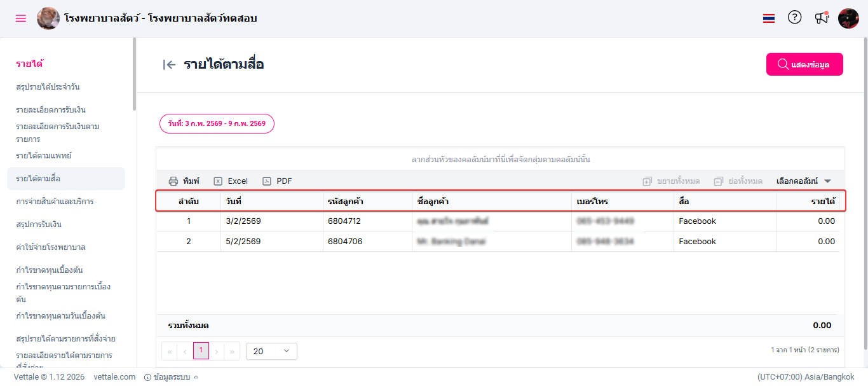This screenshot has height=386, width=868.
Task: Click the back arrow beside page title
Action: [169, 64]
